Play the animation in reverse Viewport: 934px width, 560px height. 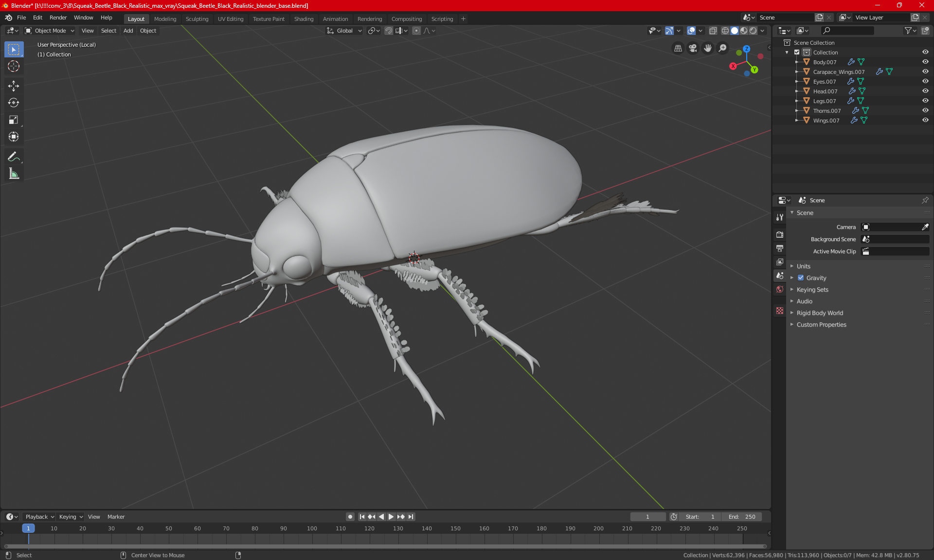[381, 517]
